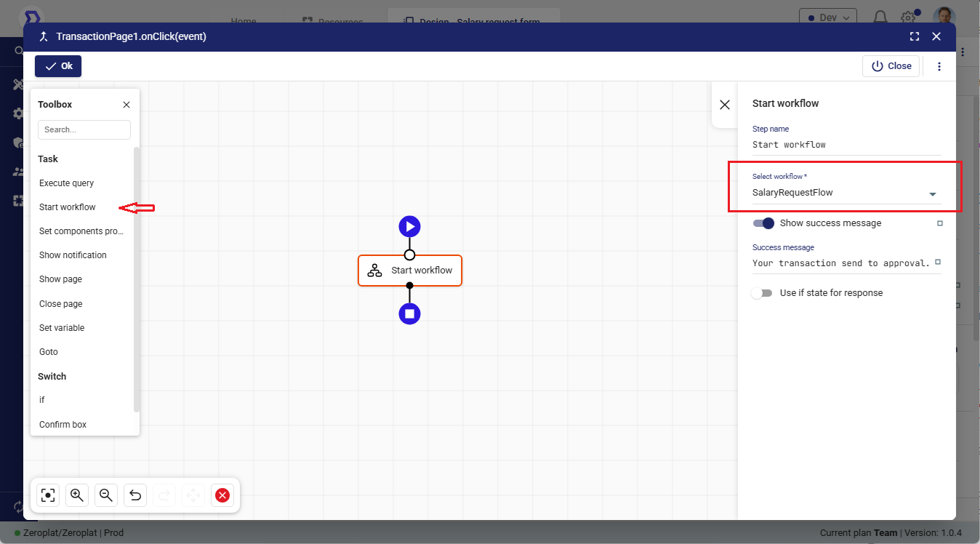
Task: Pick the Confirm box switch item
Action: tap(63, 425)
